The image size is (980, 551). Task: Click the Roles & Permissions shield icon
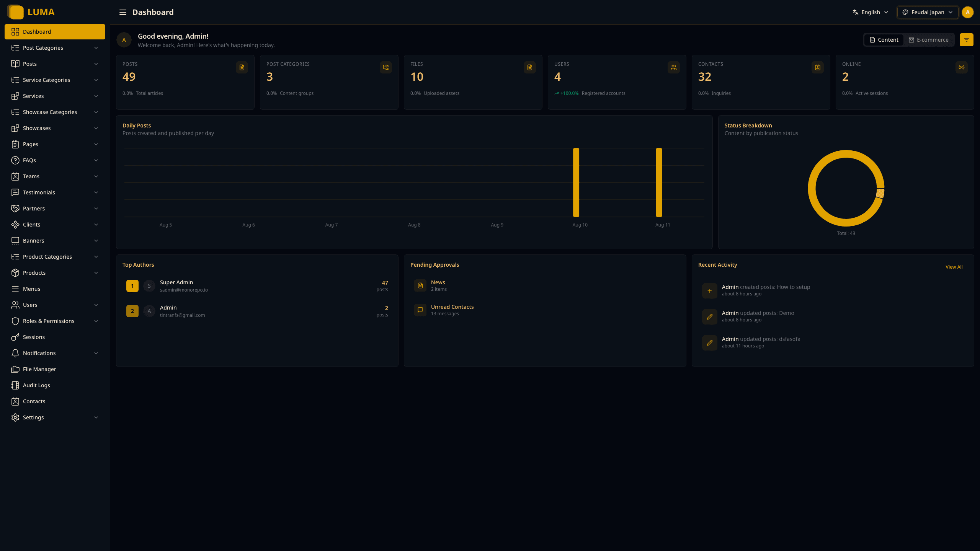tap(15, 321)
